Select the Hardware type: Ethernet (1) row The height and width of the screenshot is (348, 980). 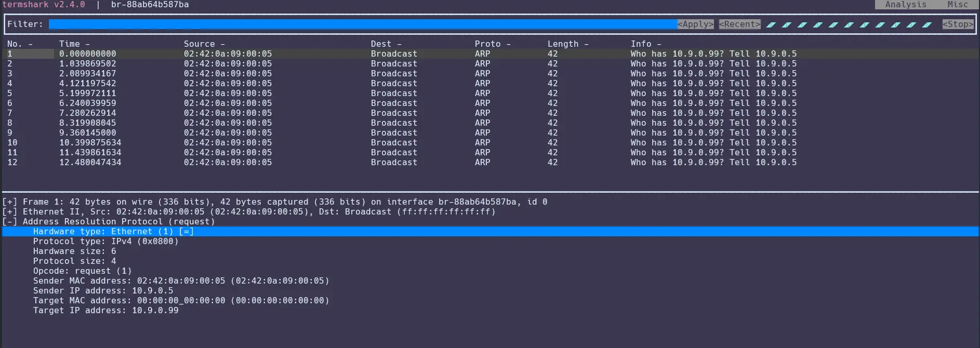491,232
